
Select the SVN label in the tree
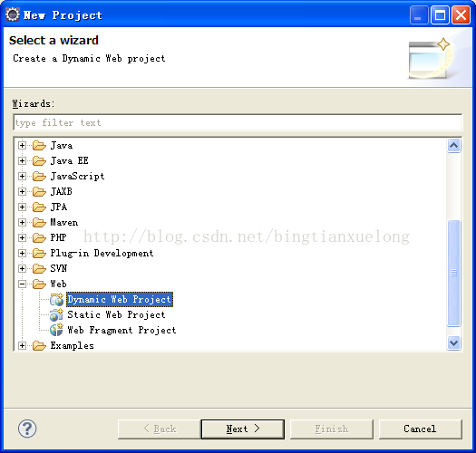pos(59,268)
